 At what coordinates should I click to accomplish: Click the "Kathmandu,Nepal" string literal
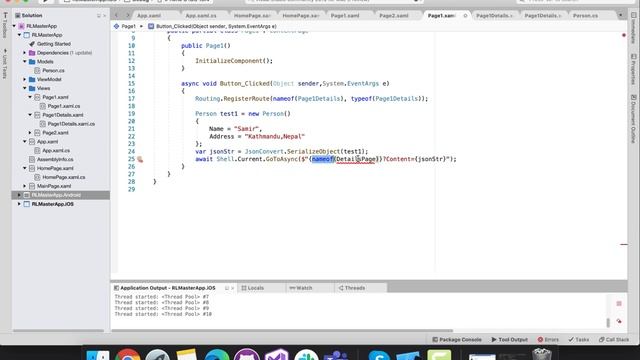[274, 136]
